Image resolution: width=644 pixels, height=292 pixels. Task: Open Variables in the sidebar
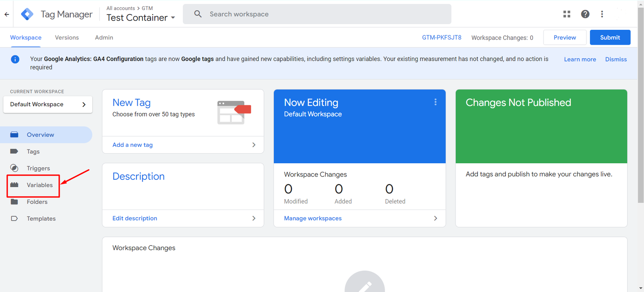click(39, 185)
